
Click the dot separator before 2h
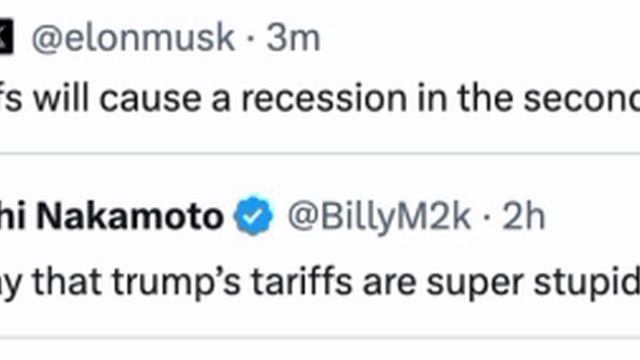coord(486,217)
